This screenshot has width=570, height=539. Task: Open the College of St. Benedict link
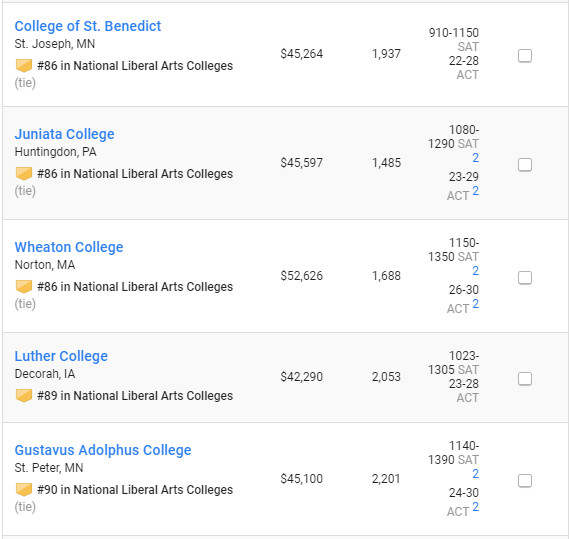88,26
